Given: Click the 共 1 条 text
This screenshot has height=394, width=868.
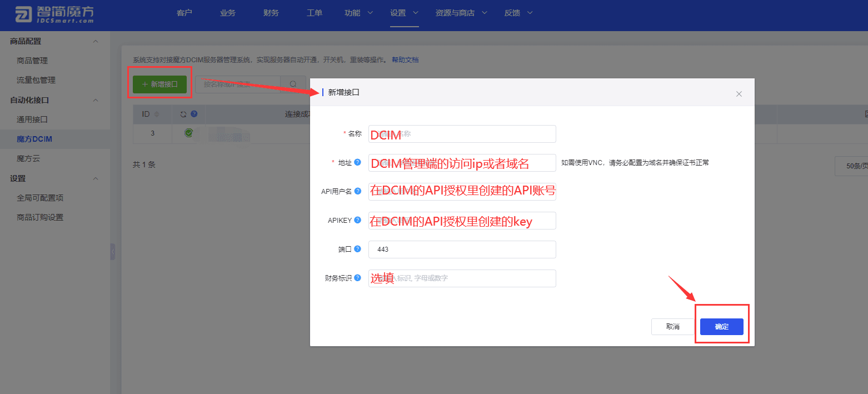Looking at the screenshot, I should (x=144, y=165).
